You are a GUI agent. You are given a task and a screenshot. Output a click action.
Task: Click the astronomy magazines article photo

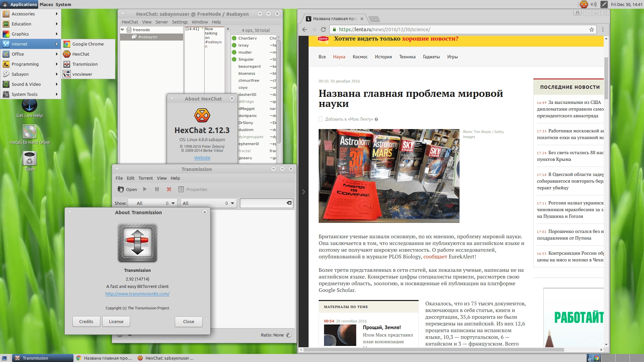point(389,176)
